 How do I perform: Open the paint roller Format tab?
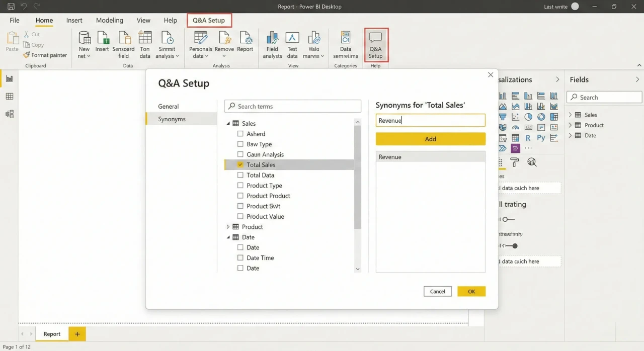click(514, 162)
